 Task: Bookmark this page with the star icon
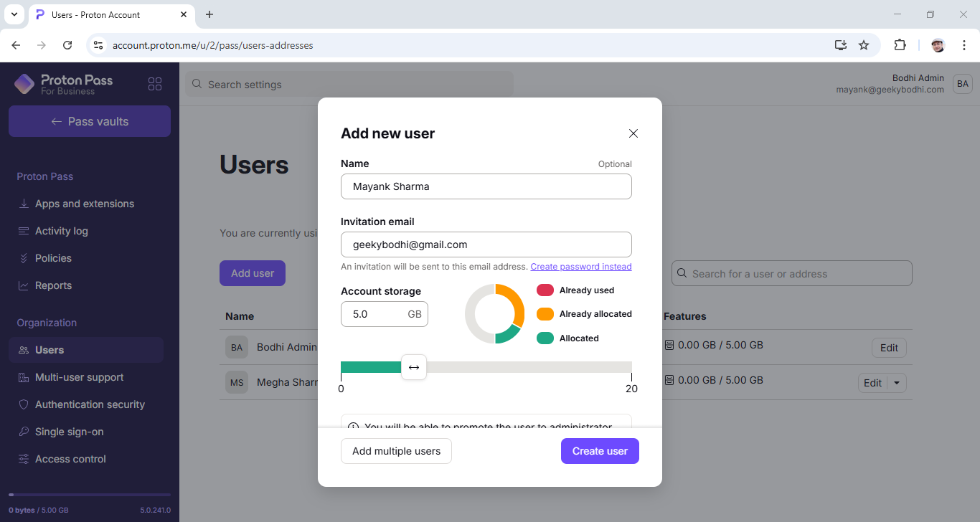point(864,45)
